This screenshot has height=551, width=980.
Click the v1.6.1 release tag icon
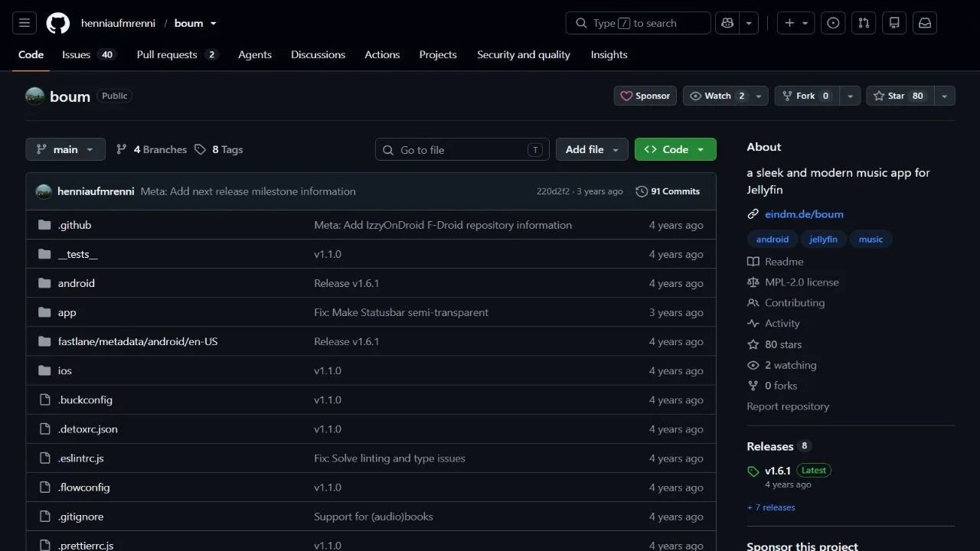(753, 471)
